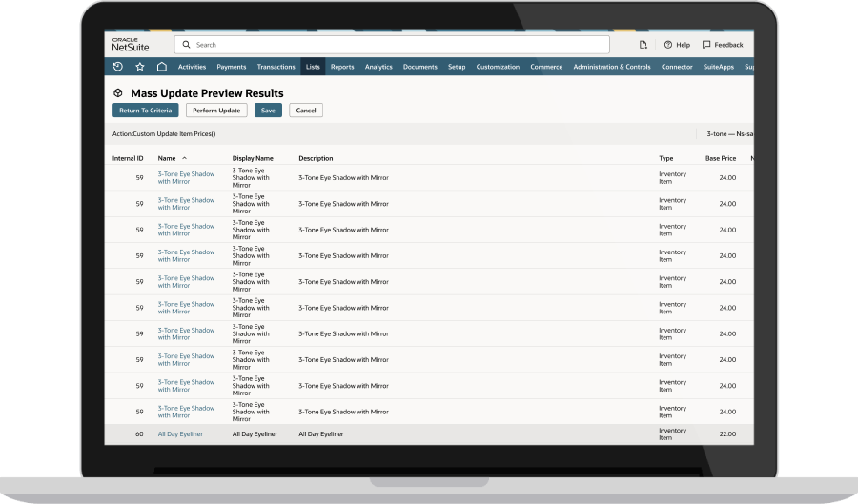Open the Documents menu

pyautogui.click(x=420, y=67)
